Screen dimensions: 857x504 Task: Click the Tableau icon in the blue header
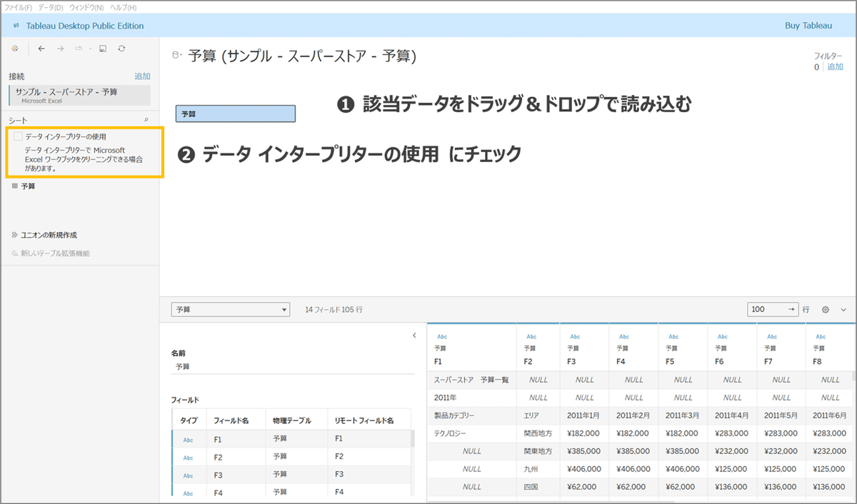16,26
